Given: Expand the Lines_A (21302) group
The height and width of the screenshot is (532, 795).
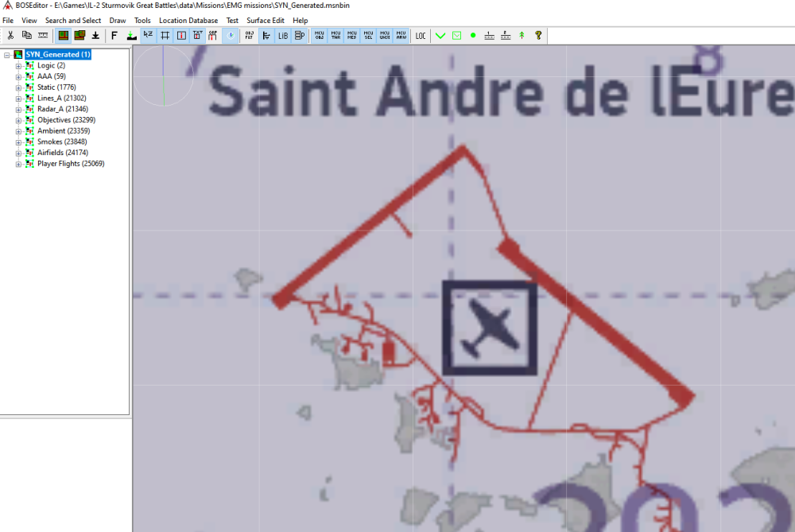Looking at the screenshot, I should click(18, 99).
